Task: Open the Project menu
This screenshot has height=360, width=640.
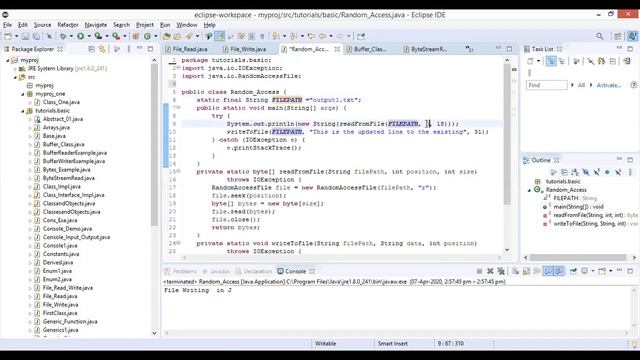Action: coord(145,25)
